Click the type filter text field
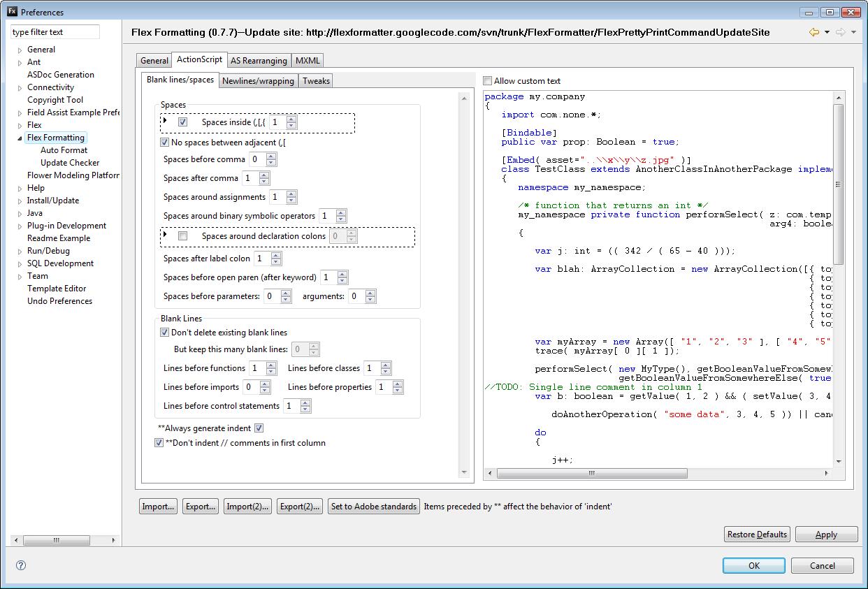Image resolution: width=868 pixels, height=589 pixels. point(55,32)
